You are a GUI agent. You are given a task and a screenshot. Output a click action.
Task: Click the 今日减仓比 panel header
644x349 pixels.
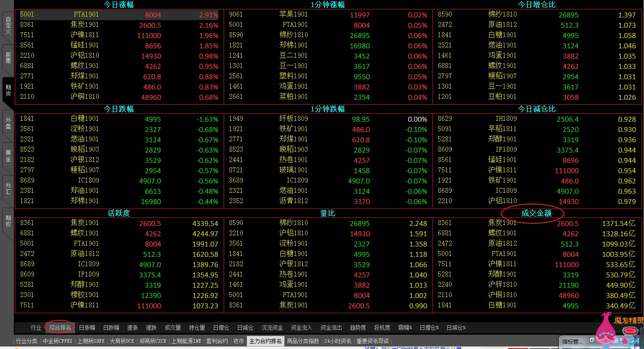tap(537, 109)
